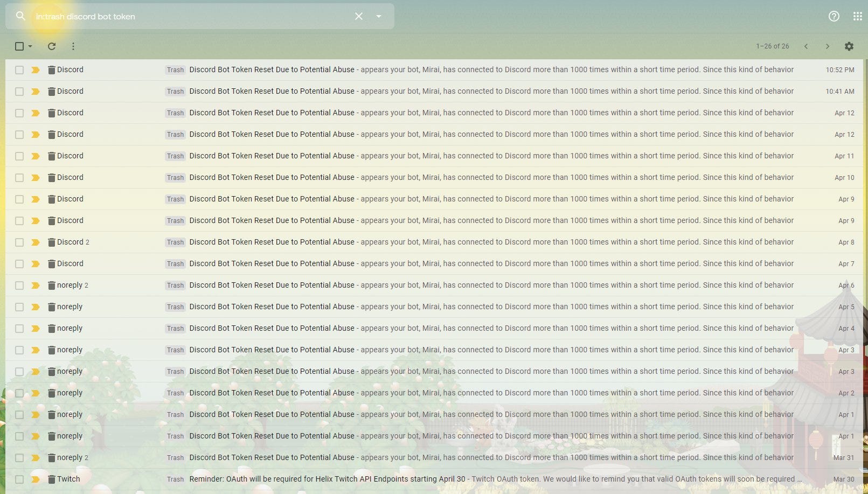Expand the select dropdown arrow beside the checkbox
Image resolution: width=868 pixels, height=494 pixels.
(x=30, y=46)
